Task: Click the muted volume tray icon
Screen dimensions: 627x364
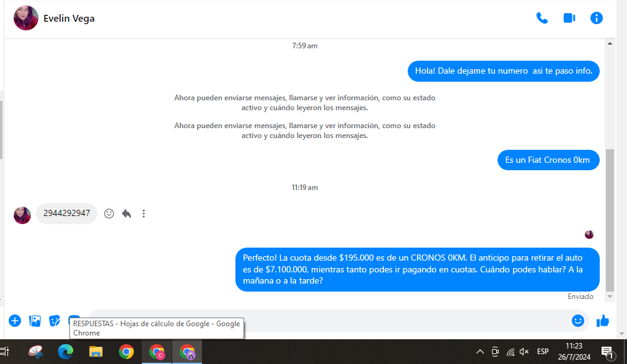Action: (x=524, y=352)
